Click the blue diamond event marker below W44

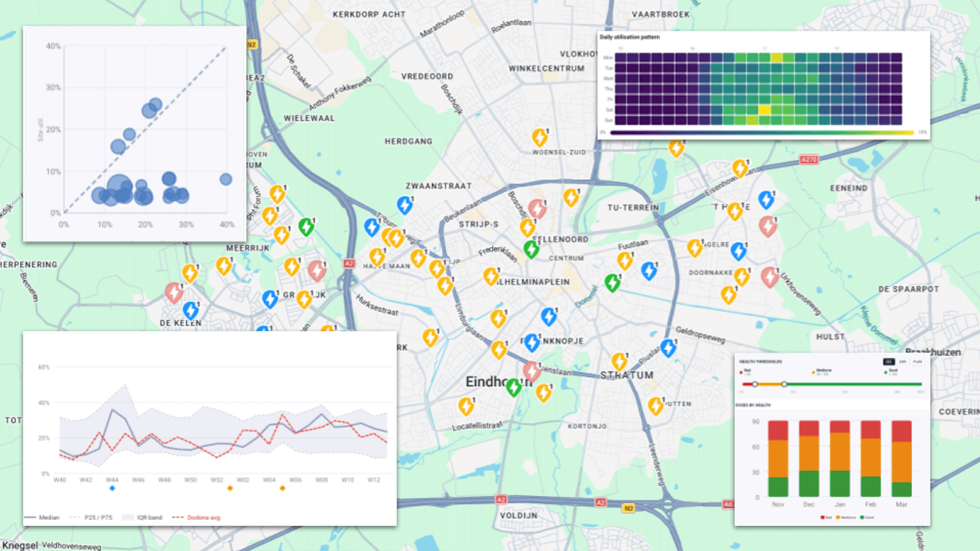pyautogui.click(x=112, y=488)
